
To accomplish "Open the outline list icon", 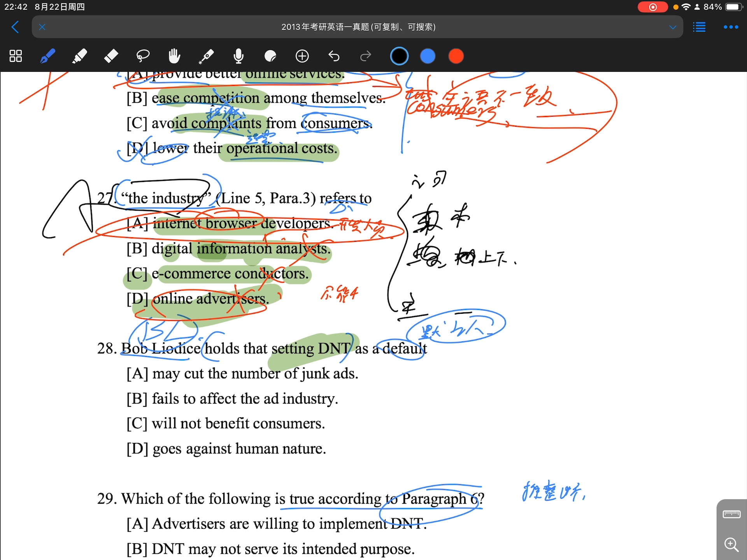I will click(699, 27).
